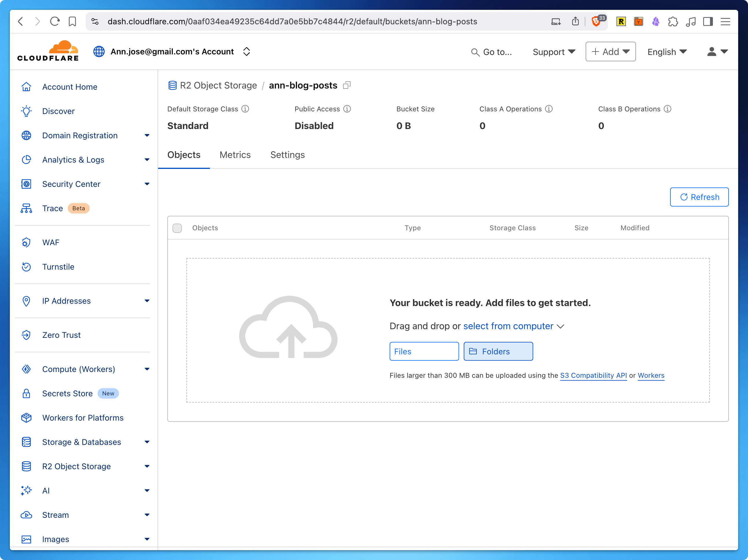
Task: Click the Modified column header
Action: pyautogui.click(x=635, y=228)
